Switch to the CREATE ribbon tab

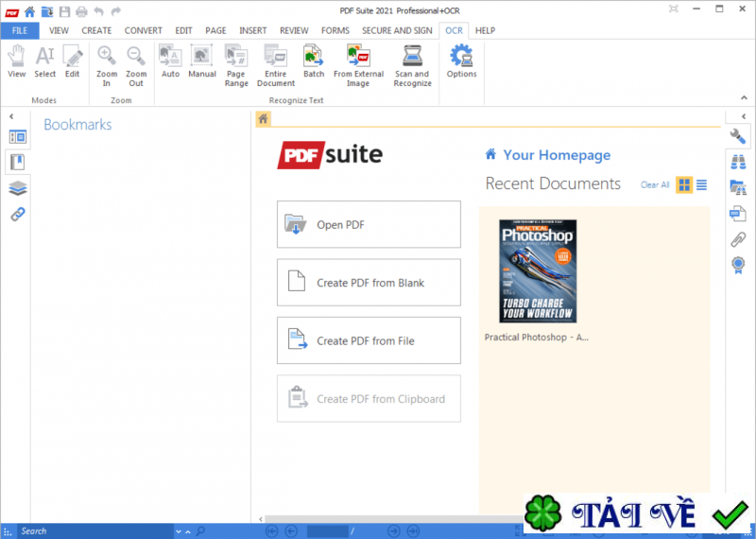click(x=96, y=30)
